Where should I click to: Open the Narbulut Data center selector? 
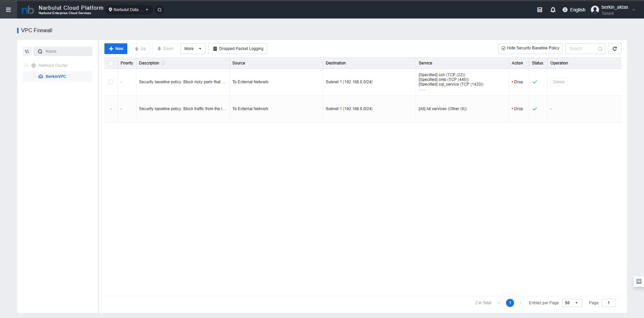pyautogui.click(x=129, y=10)
